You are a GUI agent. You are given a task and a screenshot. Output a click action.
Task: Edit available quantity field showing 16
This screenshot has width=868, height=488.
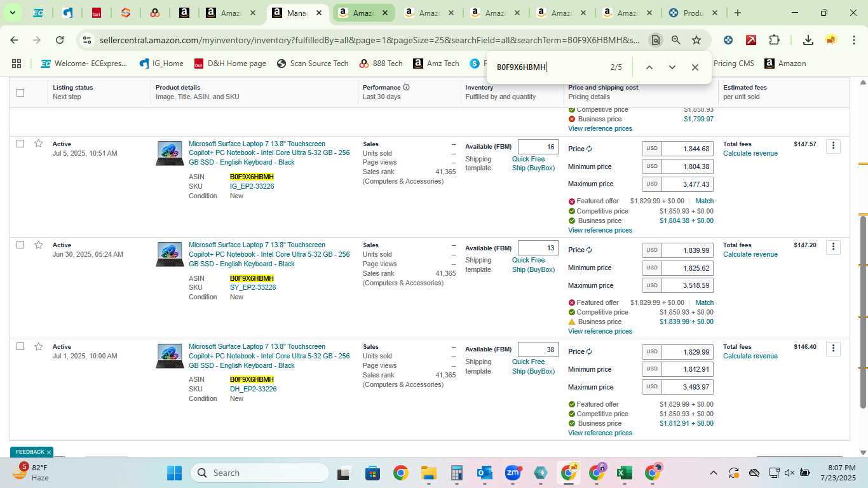click(538, 147)
